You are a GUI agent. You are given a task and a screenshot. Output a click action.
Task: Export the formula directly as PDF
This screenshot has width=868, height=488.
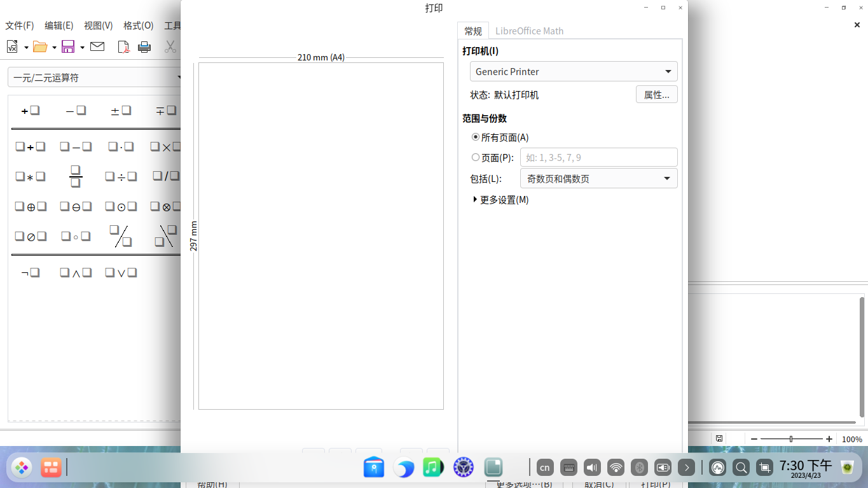pyautogui.click(x=123, y=46)
